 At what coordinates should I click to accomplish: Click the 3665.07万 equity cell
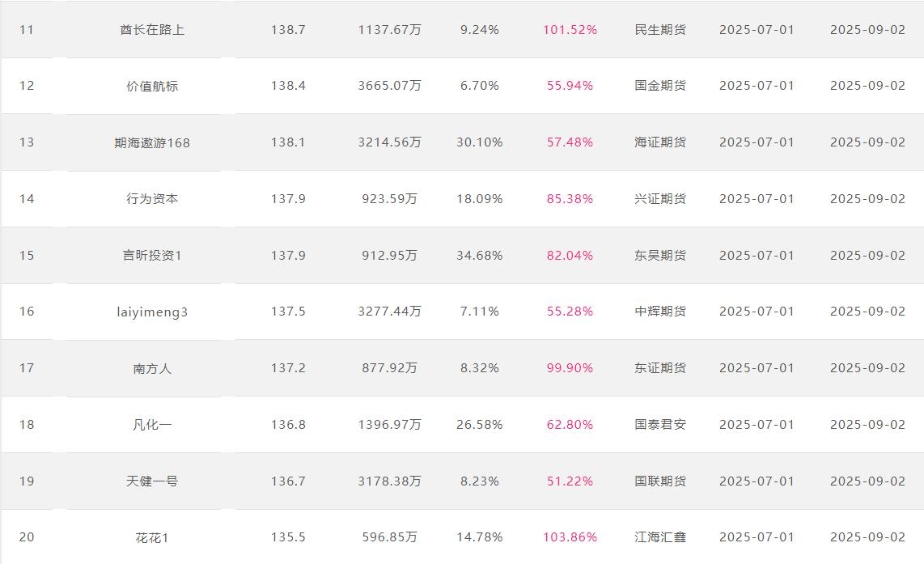coord(389,86)
